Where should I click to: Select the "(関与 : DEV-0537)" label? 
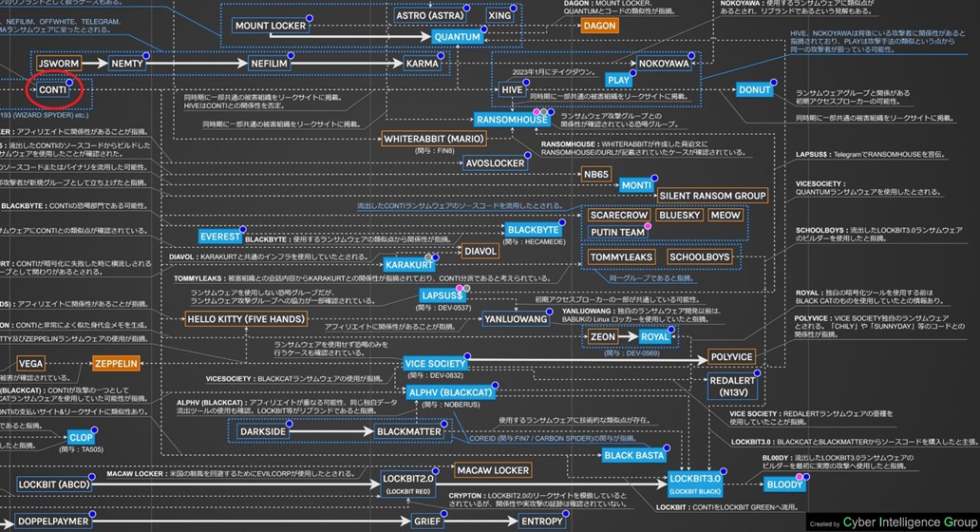tap(443, 308)
